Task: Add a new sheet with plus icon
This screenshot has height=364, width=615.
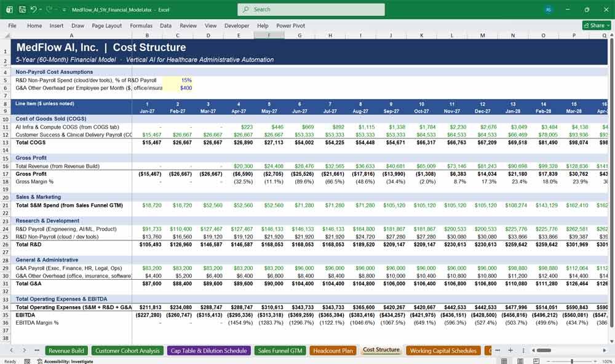Action: (x=510, y=350)
